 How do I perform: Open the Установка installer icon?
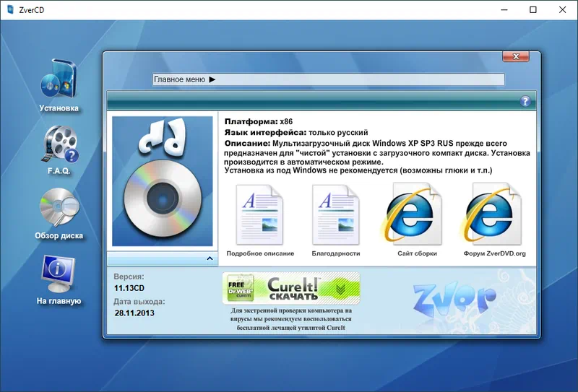59,79
